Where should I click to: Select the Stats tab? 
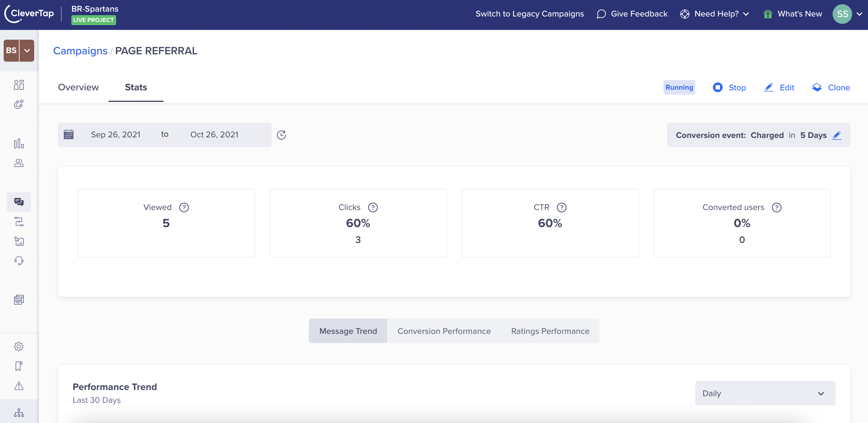136,87
